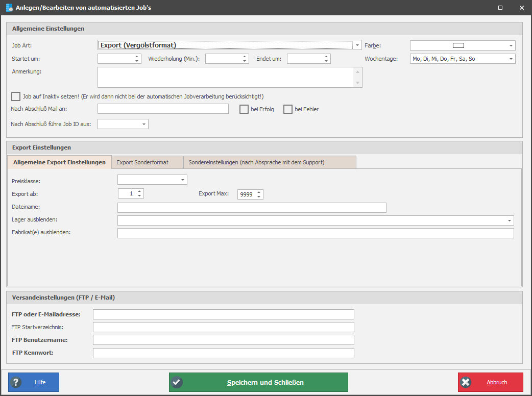
Task: Increase the Endet um time value
Action: click(326, 57)
